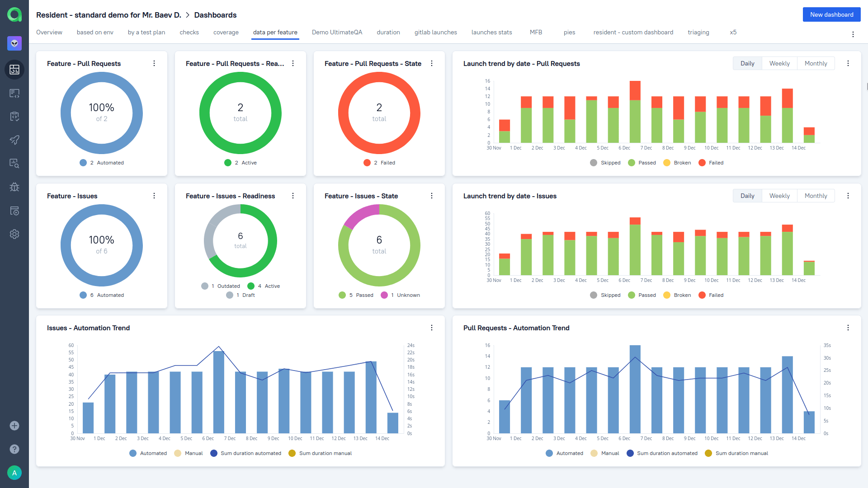The width and height of the screenshot is (868, 488).
Task: Click the Failed legend marker under Pull Requests trend
Action: tap(702, 163)
